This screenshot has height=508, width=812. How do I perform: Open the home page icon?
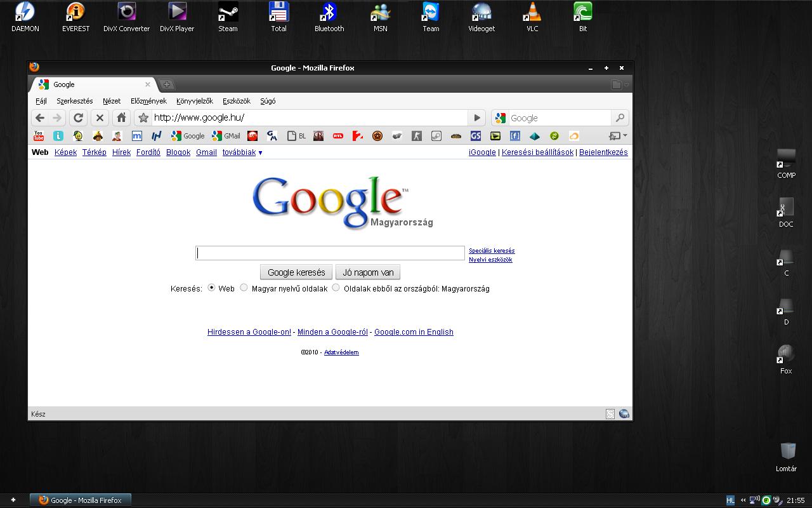(122, 117)
